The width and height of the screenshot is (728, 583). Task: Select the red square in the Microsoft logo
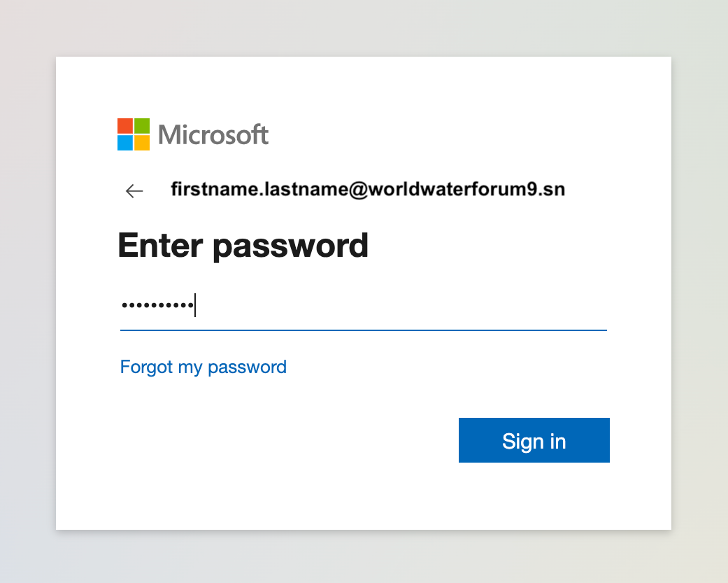[x=124, y=126]
